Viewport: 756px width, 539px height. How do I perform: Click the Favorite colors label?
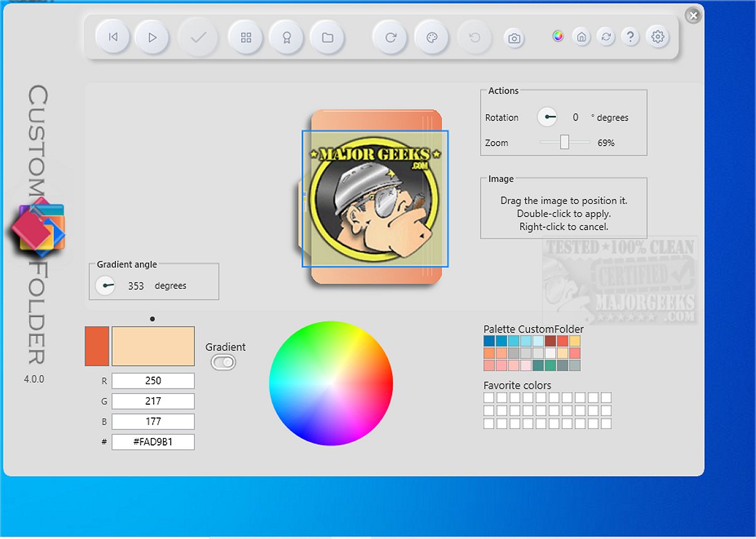click(518, 385)
